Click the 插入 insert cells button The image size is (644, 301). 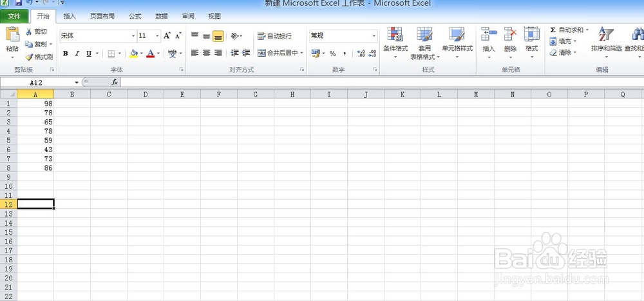[489, 43]
